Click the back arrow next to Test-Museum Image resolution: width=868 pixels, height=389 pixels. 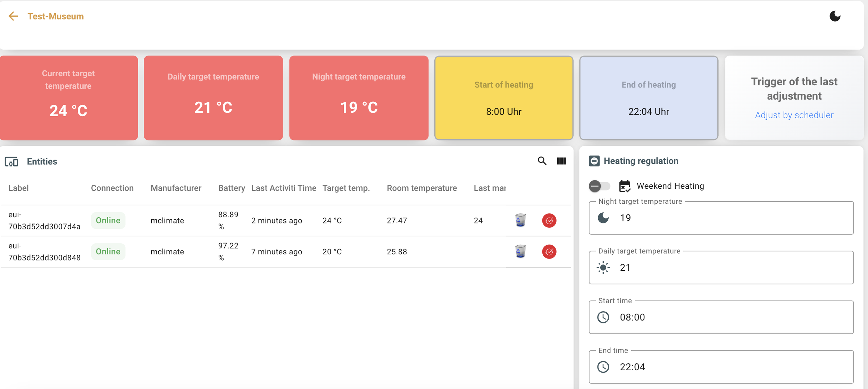point(13,16)
